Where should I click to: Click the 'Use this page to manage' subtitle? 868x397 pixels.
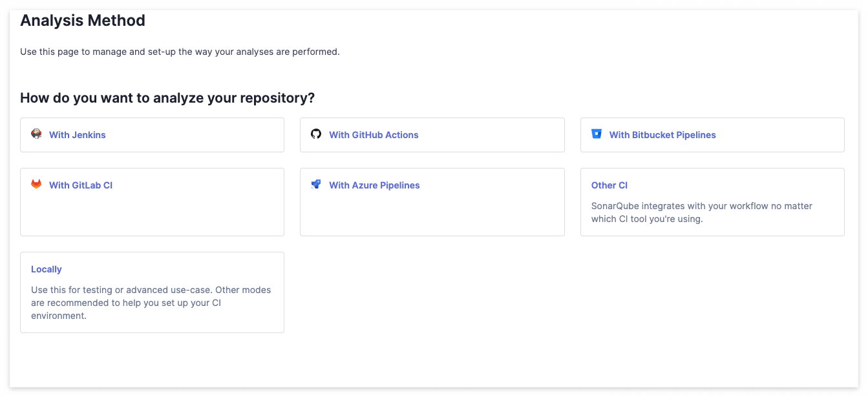pyautogui.click(x=180, y=52)
